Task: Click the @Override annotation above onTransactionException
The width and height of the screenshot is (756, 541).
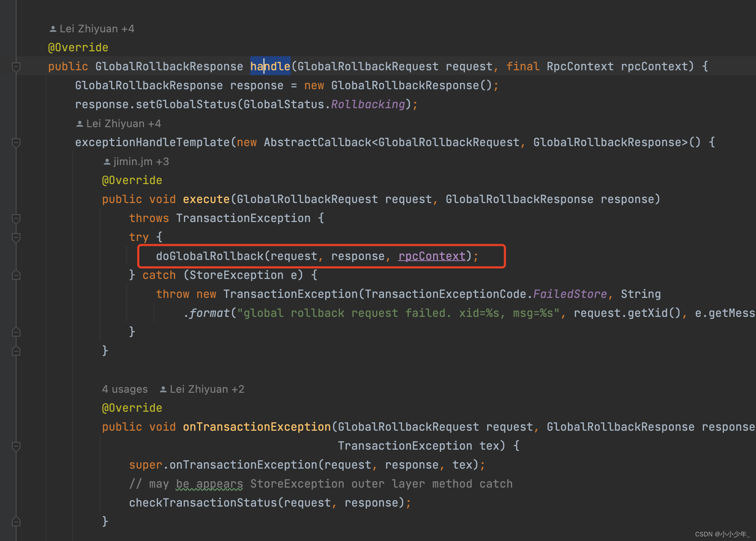Action: (132, 408)
